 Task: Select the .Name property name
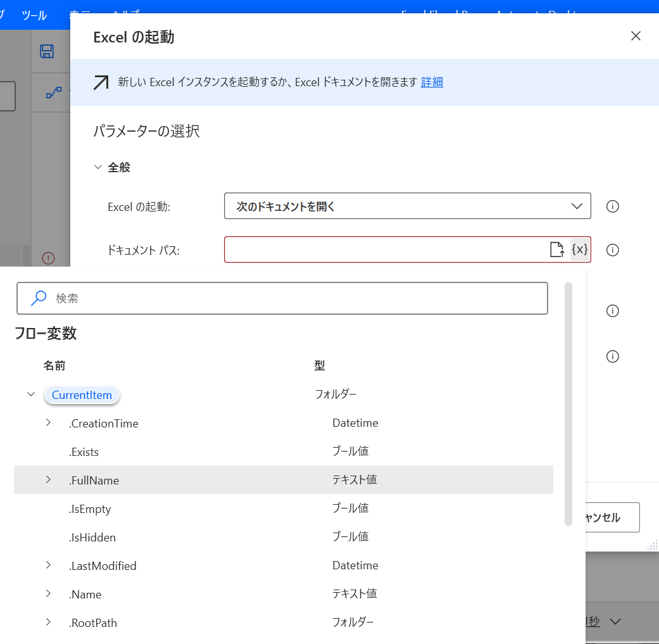tap(85, 595)
